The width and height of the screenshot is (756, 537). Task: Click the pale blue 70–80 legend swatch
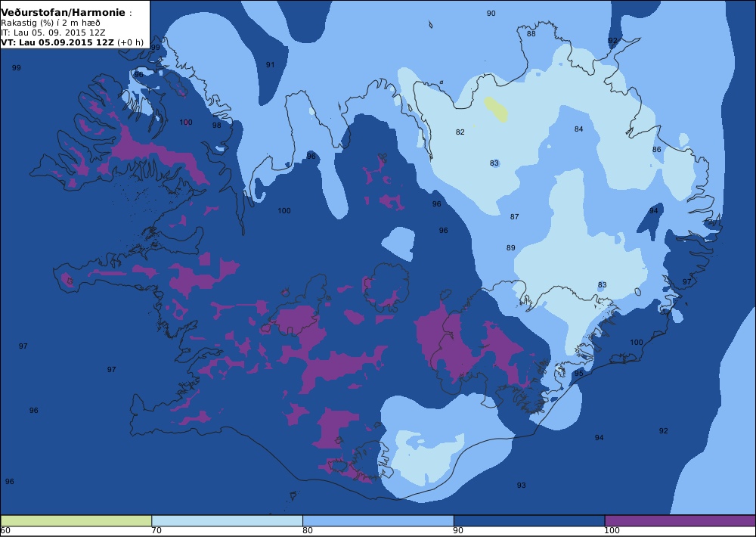click(x=227, y=520)
